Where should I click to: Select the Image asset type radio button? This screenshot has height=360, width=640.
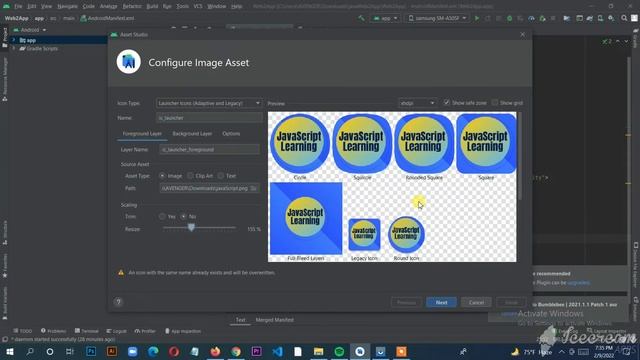(x=162, y=176)
